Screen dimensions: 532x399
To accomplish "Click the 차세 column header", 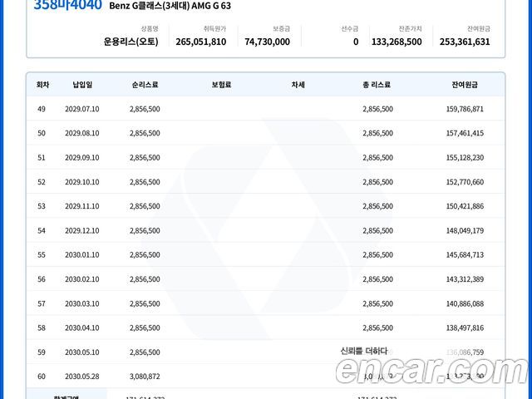I will click(x=298, y=85).
